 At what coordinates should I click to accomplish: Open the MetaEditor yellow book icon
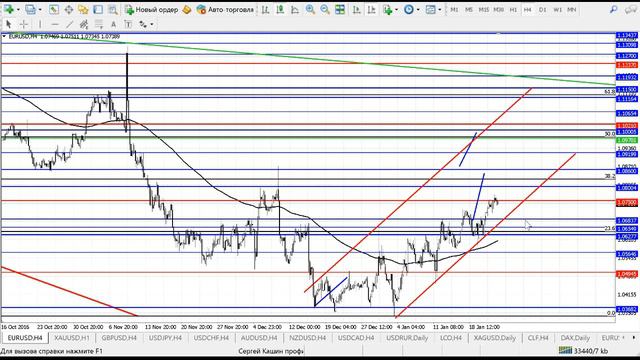(187, 9)
